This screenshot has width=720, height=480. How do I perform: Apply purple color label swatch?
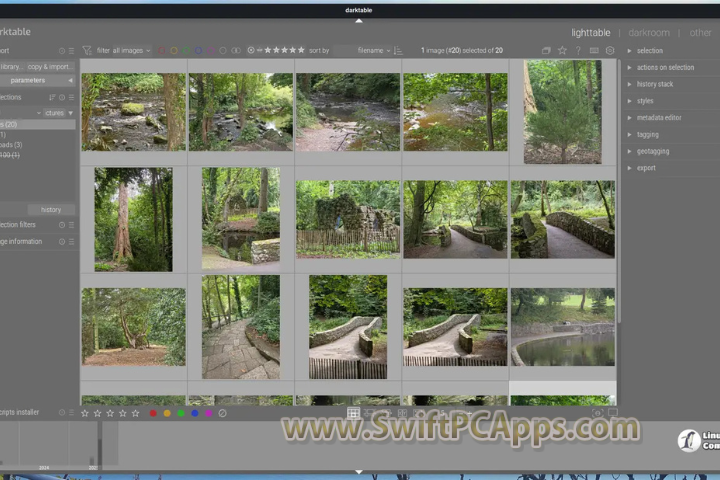(208, 413)
